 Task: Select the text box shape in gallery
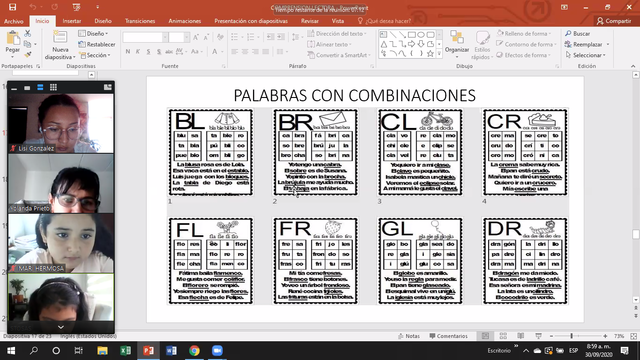pyautogui.click(x=383, y=35)
